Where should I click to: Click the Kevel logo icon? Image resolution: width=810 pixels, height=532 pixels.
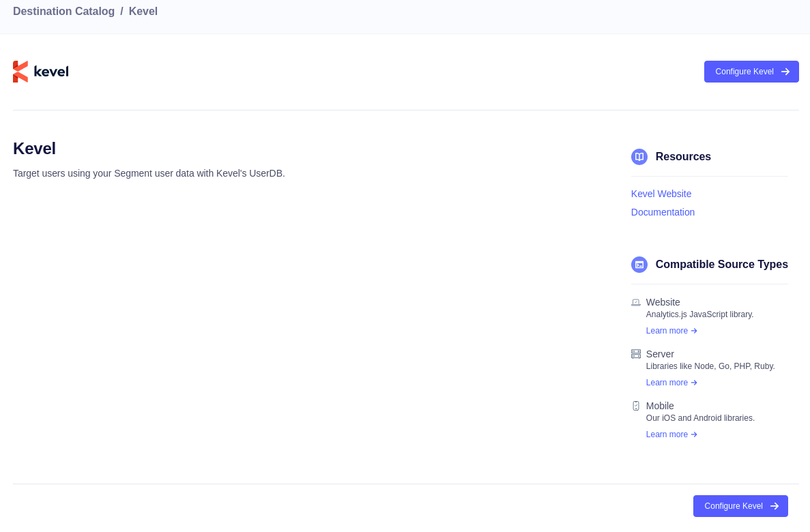pyautogui.click(x=20, y=71)
